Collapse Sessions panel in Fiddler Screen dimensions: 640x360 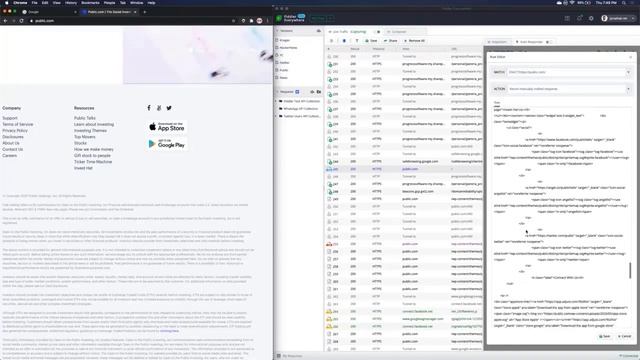point(278,31)
